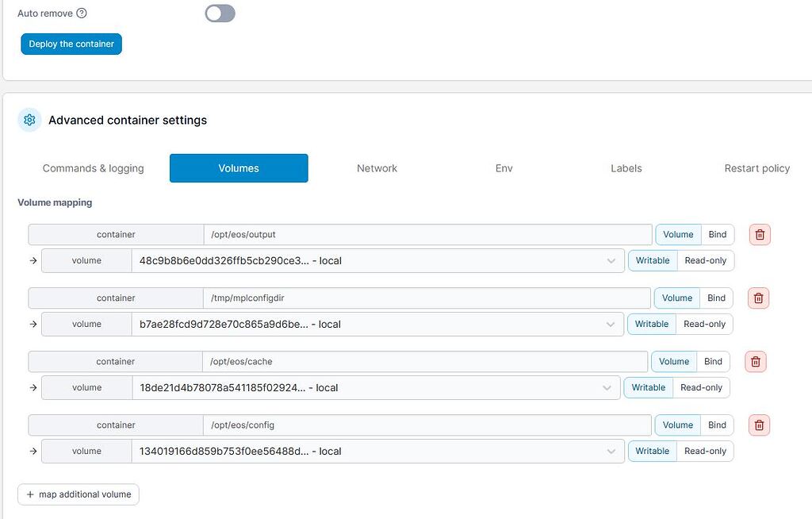The width and height of the screenshot is (812, 519).
Task: Click the arrow icon beside the first volume row
Action: click(33, 259)
